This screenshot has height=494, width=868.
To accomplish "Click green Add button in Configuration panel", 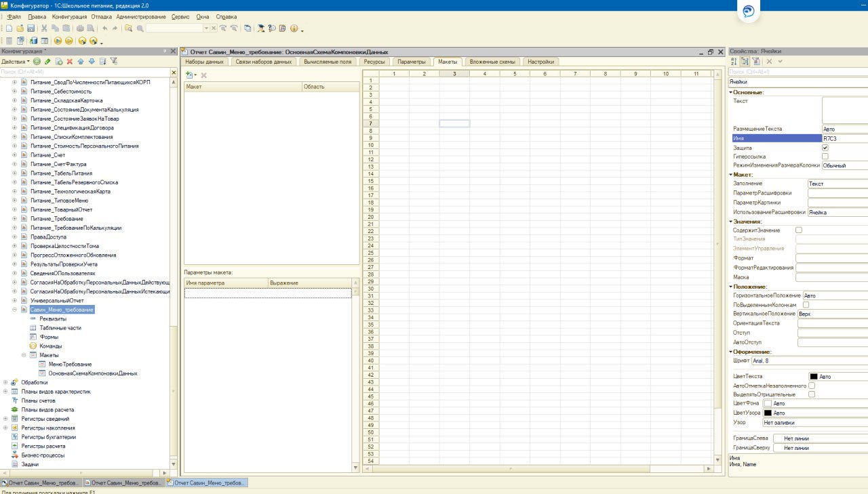I will 37,61.
